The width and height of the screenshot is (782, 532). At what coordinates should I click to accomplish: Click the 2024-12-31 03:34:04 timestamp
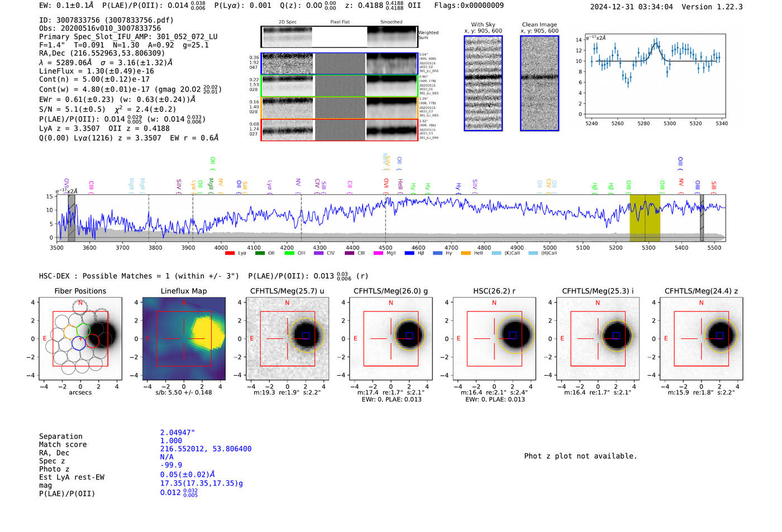[632, 7]
